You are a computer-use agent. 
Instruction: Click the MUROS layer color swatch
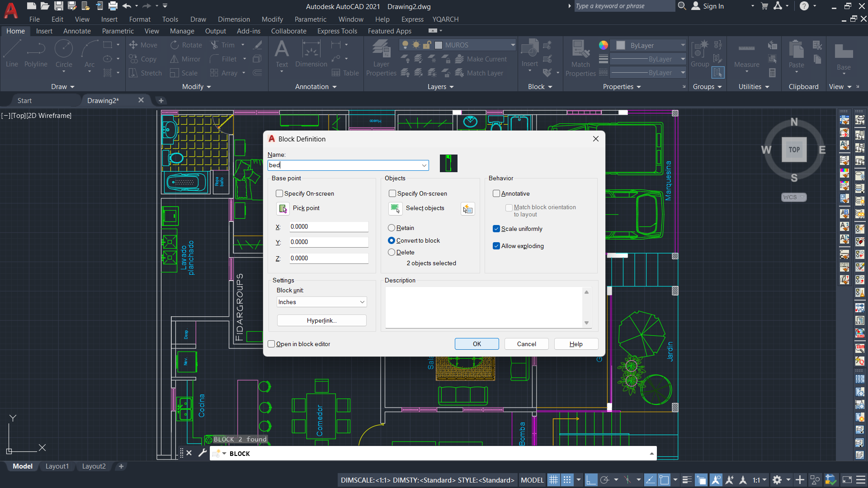438,45
